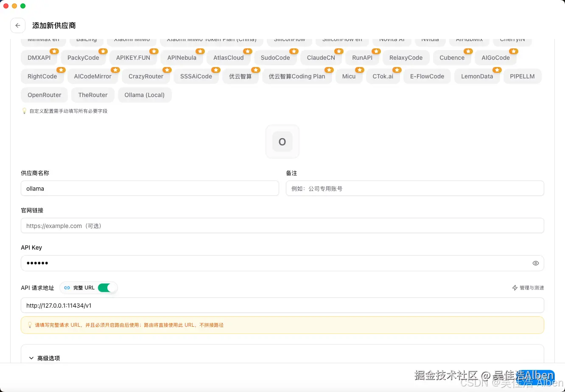
Task: Select the RunAPI preset
Action: (362, 58)
